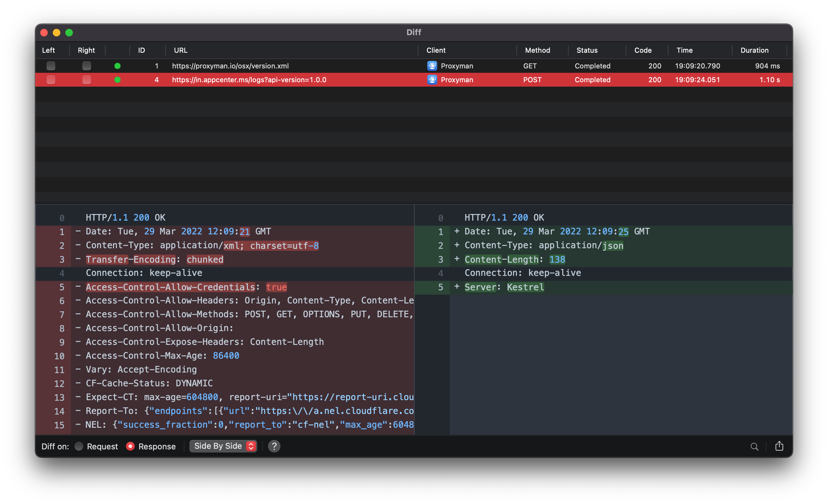
Task: Select the Response diff radio button
Action: click(130, 446)
